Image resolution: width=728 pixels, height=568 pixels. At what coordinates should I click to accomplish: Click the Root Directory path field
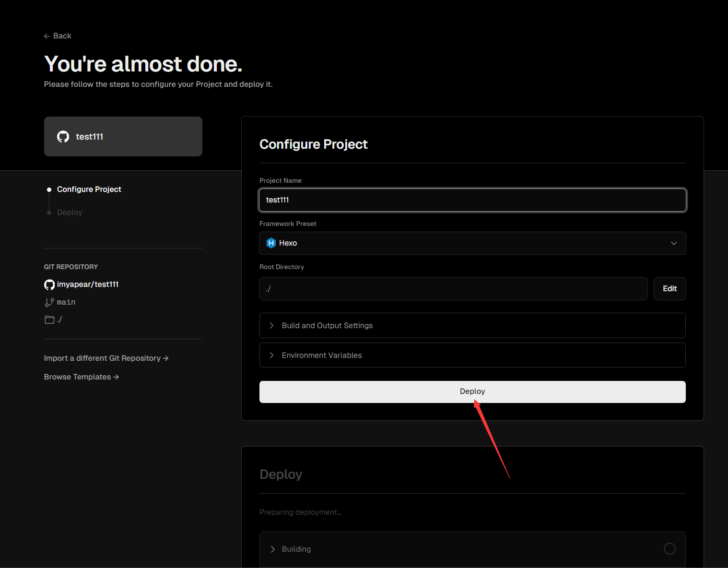453,289
